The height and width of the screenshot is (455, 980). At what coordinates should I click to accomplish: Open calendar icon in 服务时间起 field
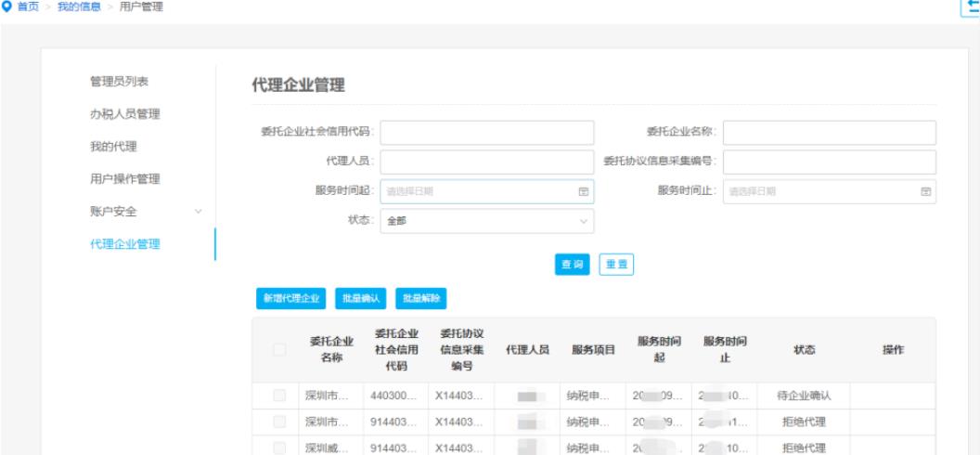[584, 191]
